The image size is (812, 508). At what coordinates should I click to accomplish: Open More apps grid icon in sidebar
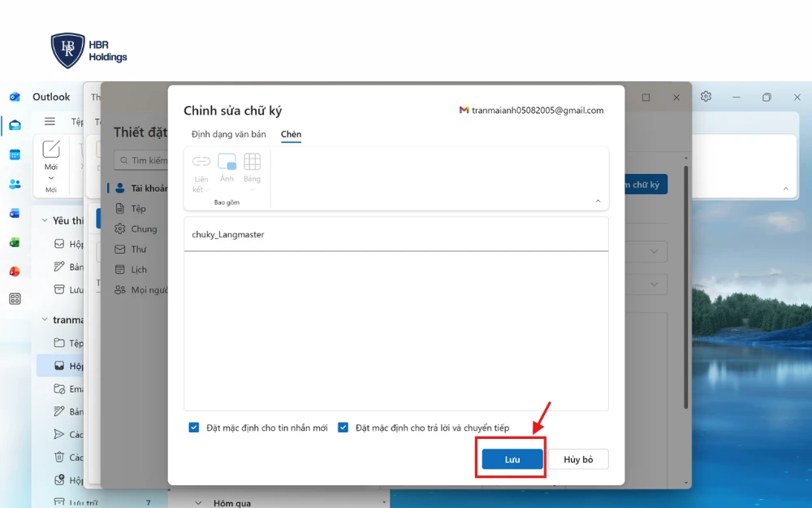coord(15,298)
